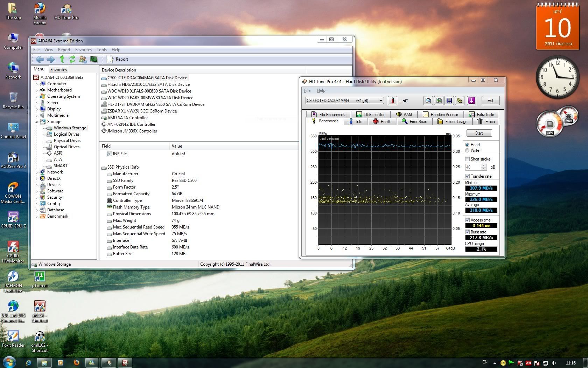
Task: Select the Write radio button
Action: 467,150
